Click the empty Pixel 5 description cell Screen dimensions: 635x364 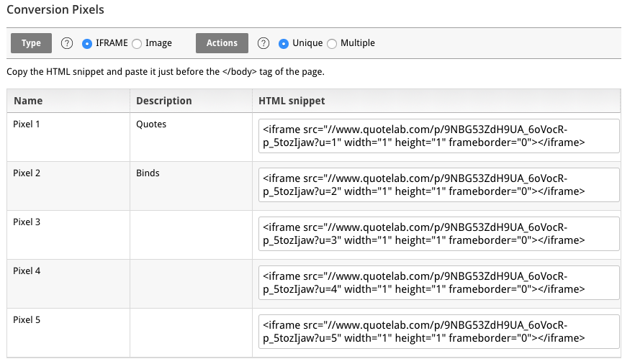(192, 333)
